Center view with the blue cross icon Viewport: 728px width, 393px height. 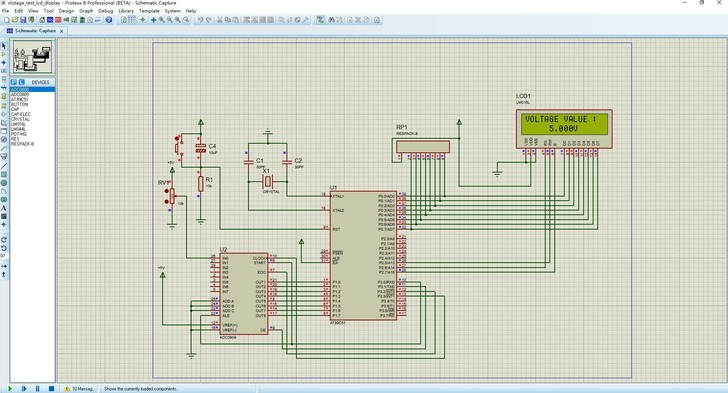[153, 20]
